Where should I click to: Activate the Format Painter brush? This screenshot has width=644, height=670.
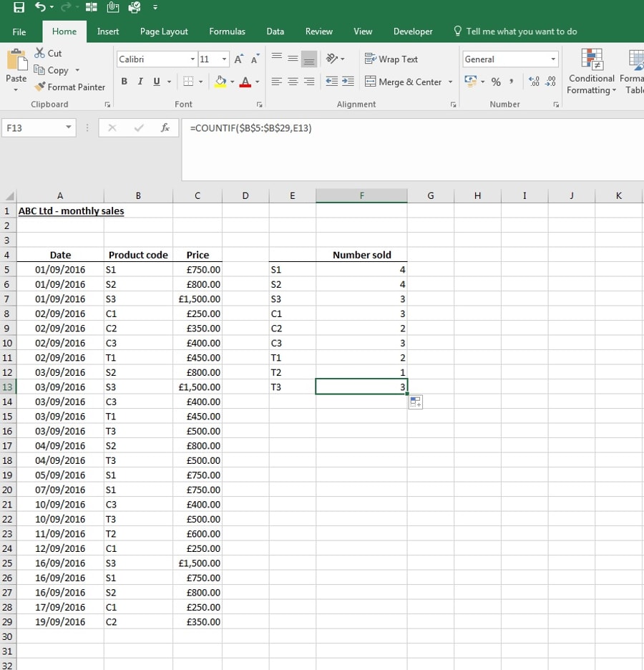pos(70,87)
